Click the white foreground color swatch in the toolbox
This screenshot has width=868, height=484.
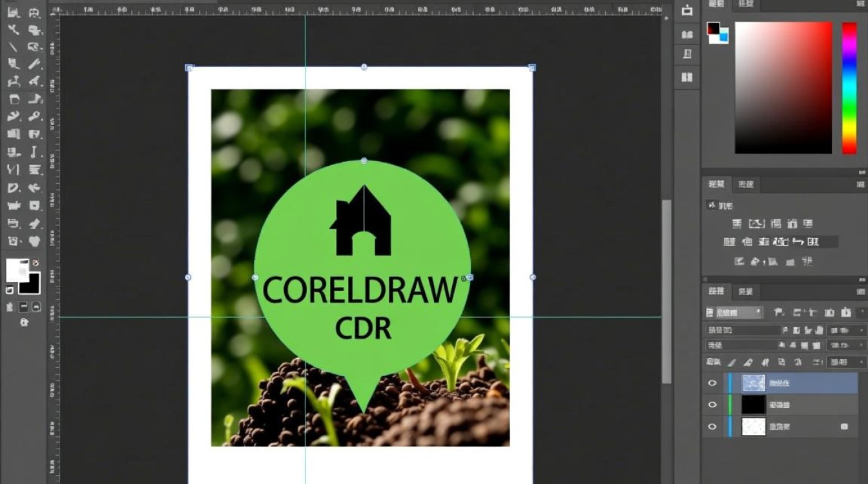tap(17, 270)
